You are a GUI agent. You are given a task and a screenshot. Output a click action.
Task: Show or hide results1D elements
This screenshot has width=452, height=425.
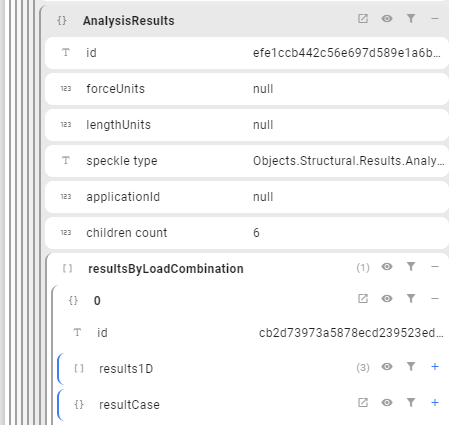[387, 367]
